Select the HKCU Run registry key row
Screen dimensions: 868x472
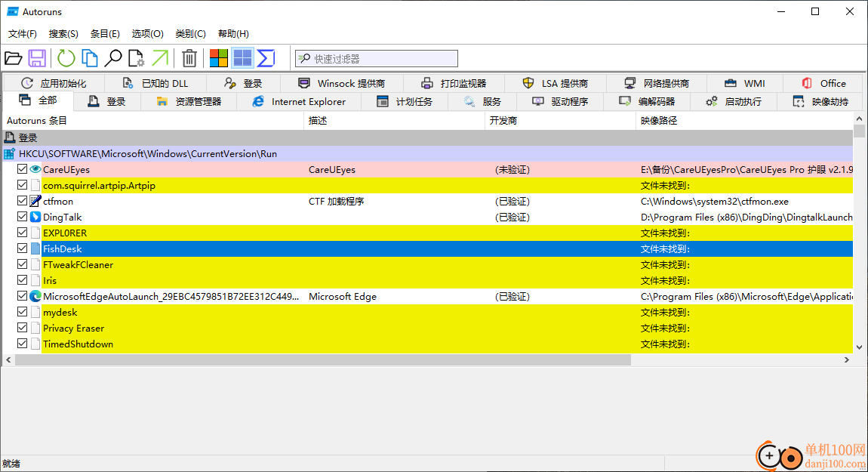[x=428, y=154]
